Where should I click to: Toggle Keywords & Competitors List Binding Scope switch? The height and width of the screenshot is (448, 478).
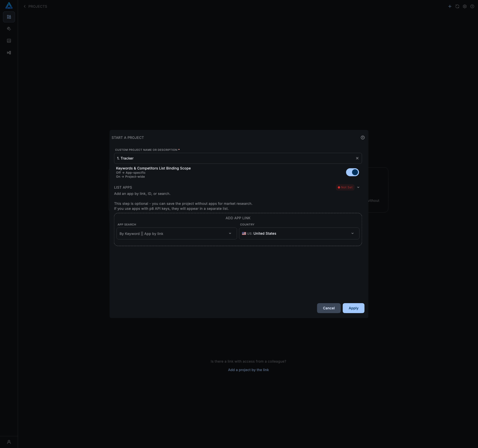(352, 172)
